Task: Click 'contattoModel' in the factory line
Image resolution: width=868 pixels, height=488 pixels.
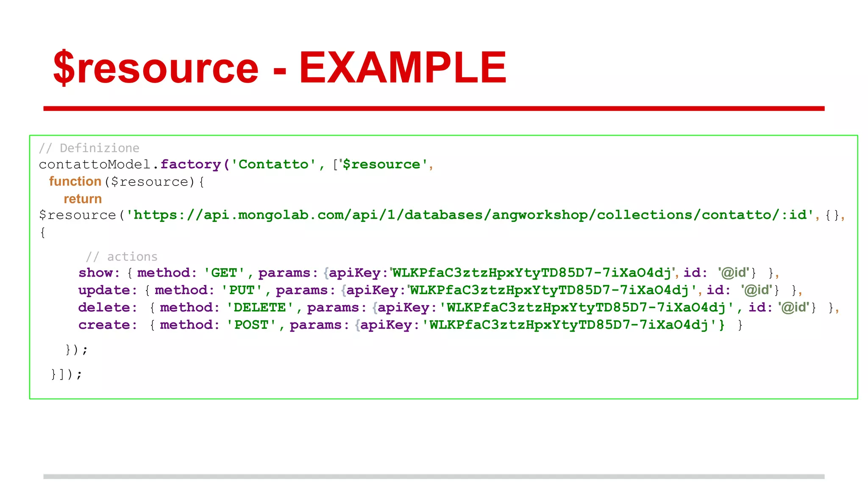Action: [95, 164]
